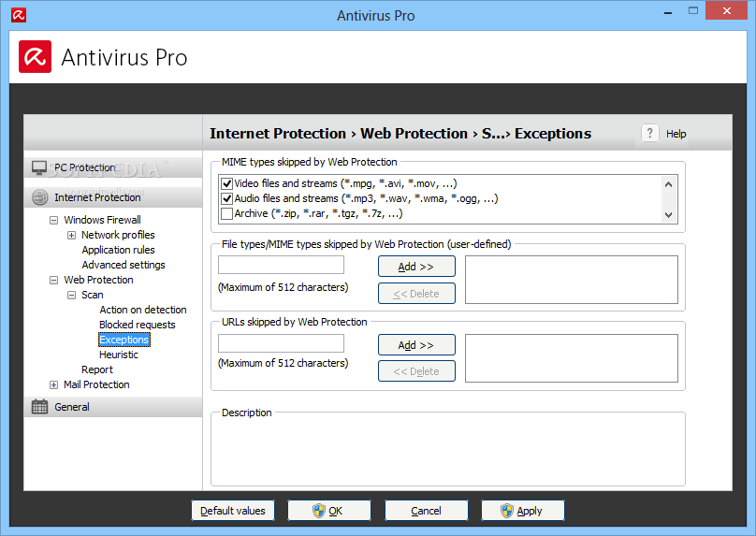Viewport: 756px width, 536px height.
Task: Click Delete for file types/MIME types
Action: tap(416, 294)
